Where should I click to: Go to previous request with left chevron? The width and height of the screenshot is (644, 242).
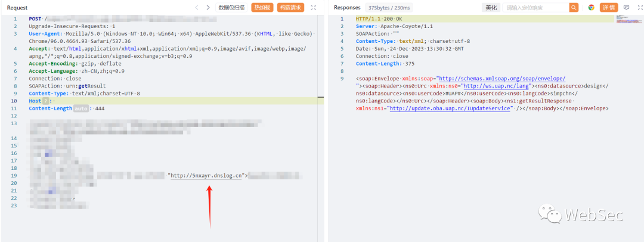[x=197, y=7]
